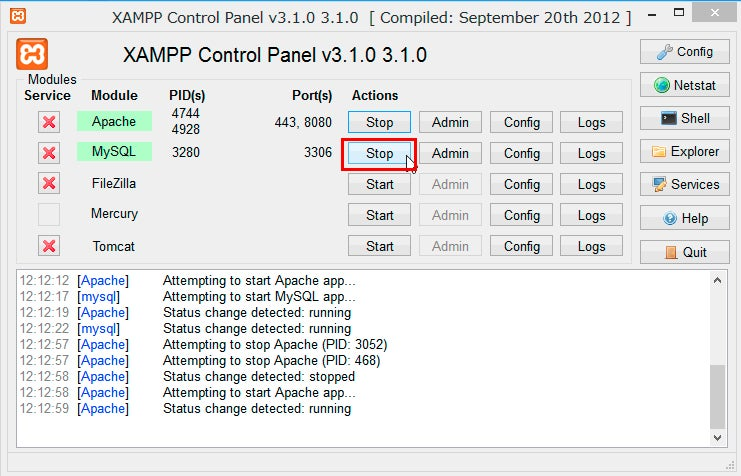741x476 pixels.
Task: Start the Mercury module
Action: [379, 215]
